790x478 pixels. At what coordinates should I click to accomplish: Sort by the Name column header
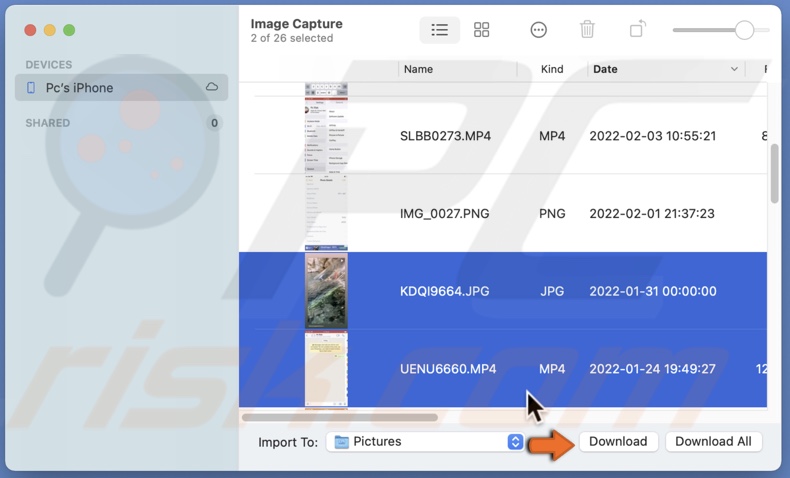point(418,69)
